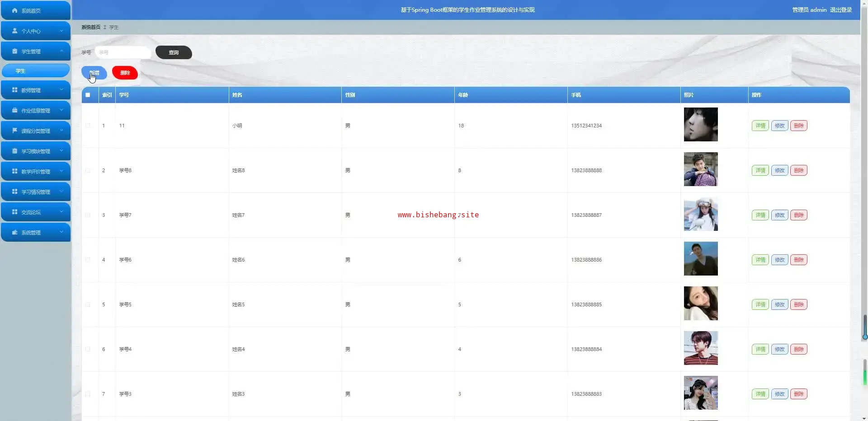Expand 系统管理 using its chevron arrow
The height and width of the screenshot is (421, 868).
[61, 232]
